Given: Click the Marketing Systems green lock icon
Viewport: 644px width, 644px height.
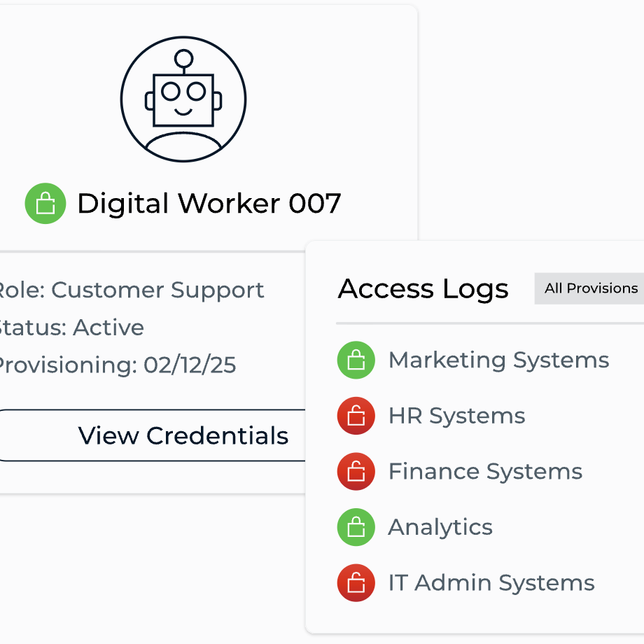Looking at the screenshot, I should click(x=356, y=360).
